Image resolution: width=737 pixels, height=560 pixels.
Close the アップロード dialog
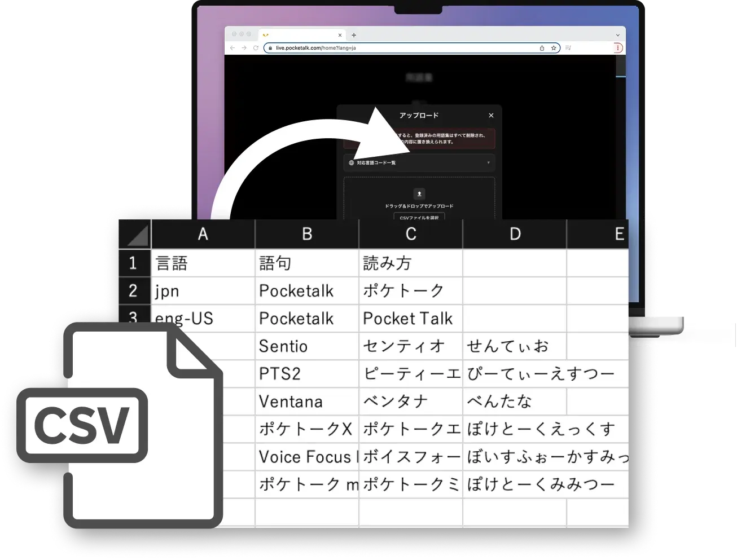tap(491, 116)
